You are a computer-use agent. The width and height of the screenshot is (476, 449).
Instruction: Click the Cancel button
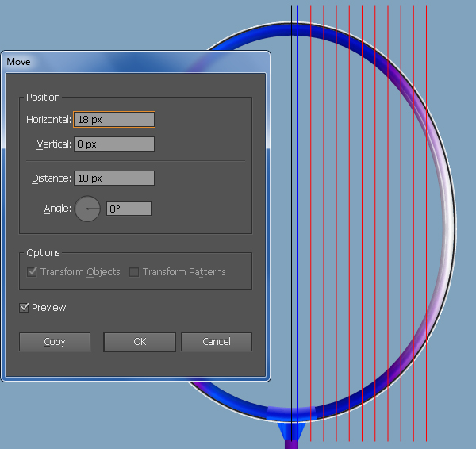217,342
